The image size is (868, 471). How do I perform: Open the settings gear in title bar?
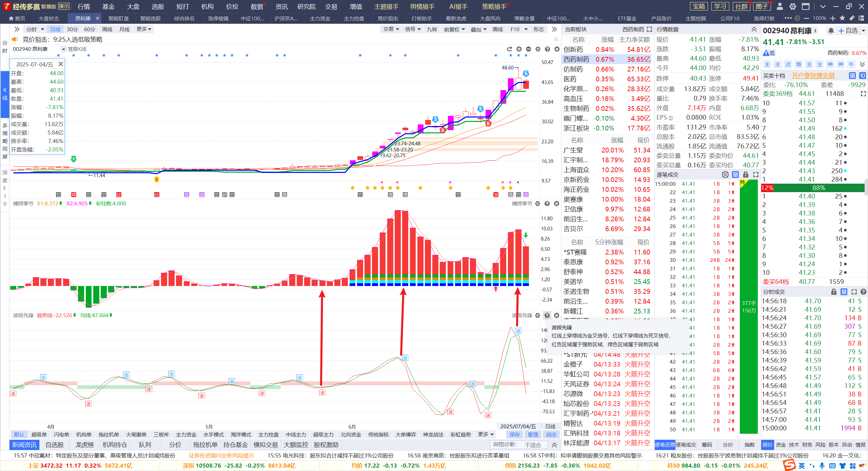coord(793,6)
